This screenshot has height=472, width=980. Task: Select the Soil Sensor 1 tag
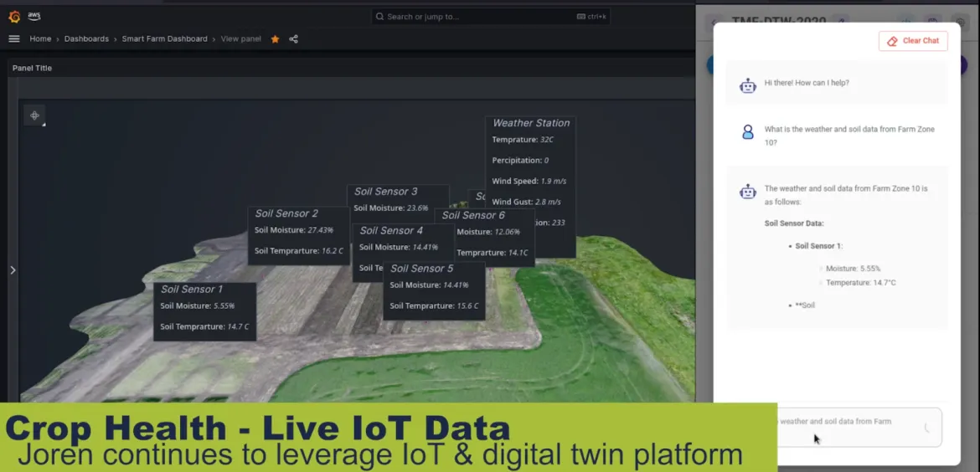(192, 290)
